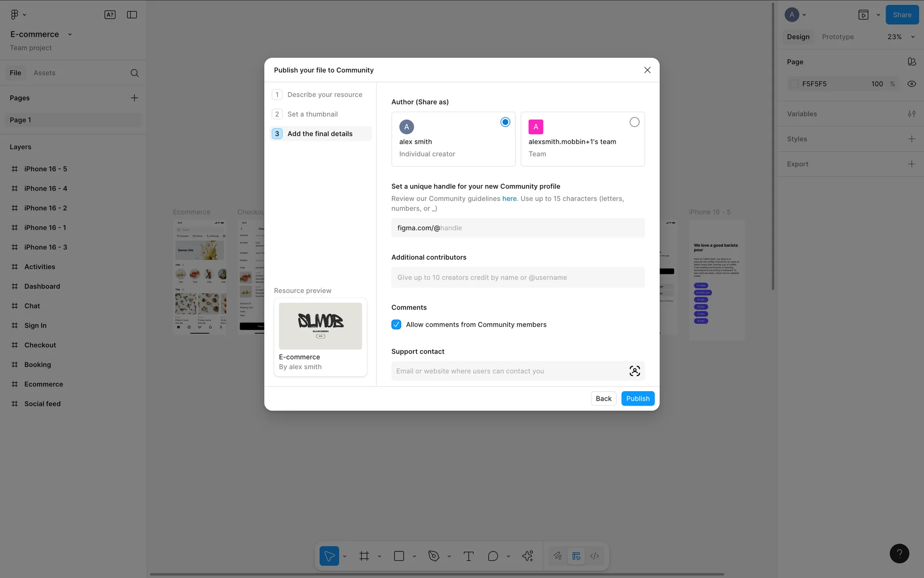The height and width of the screenshot is (578, 924).
Task: Search layers using magnifier icon
Action: click(135, 73)
